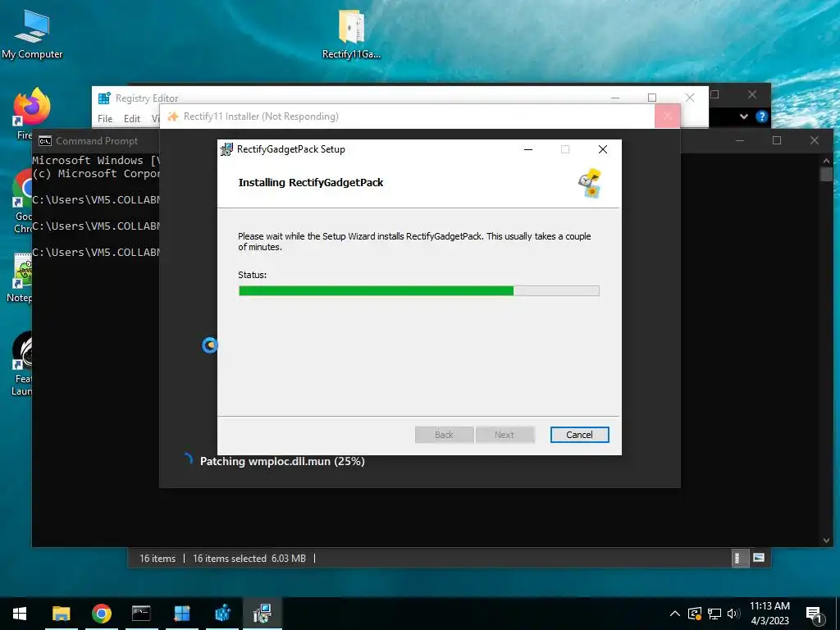Minimize the RectifyGadgetPack Setup window
The height and width of the screenshot is (630, 840).
(528, 149)
